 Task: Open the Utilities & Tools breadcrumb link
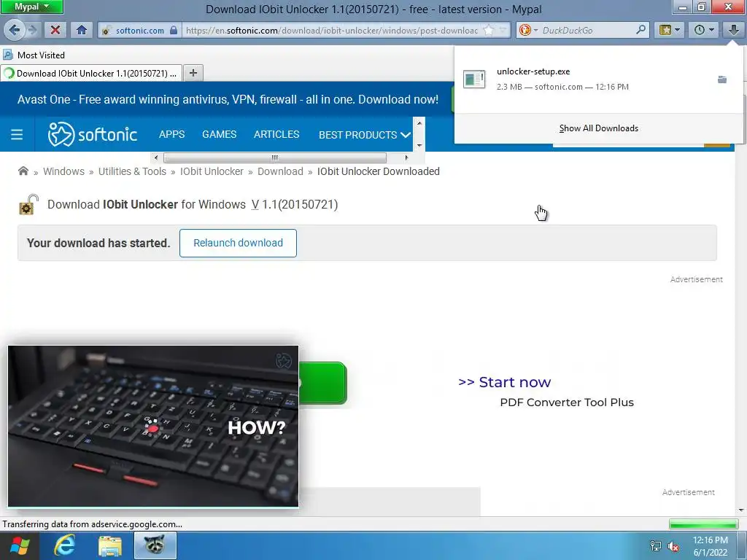click(x=133, y=171)
